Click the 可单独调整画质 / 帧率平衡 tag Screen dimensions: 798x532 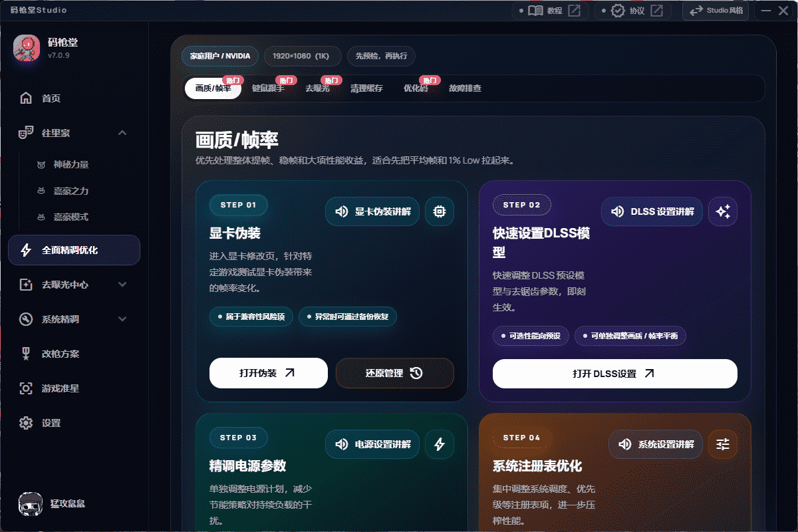630,336
